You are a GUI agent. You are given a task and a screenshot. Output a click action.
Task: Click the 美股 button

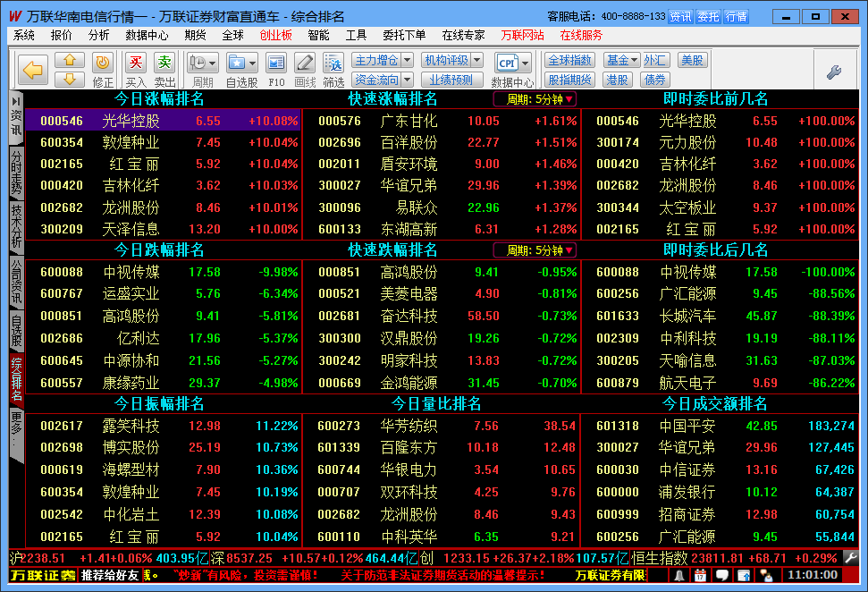coord(692,60)
